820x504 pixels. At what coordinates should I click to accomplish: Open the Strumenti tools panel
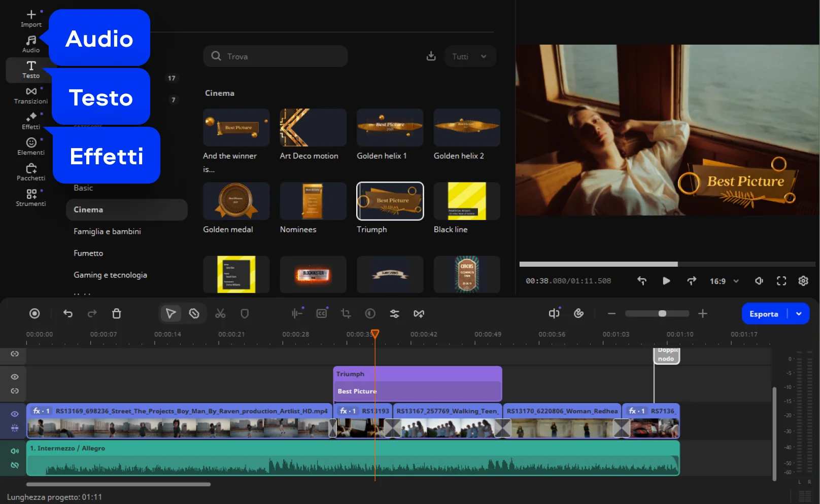click(31, 197)
